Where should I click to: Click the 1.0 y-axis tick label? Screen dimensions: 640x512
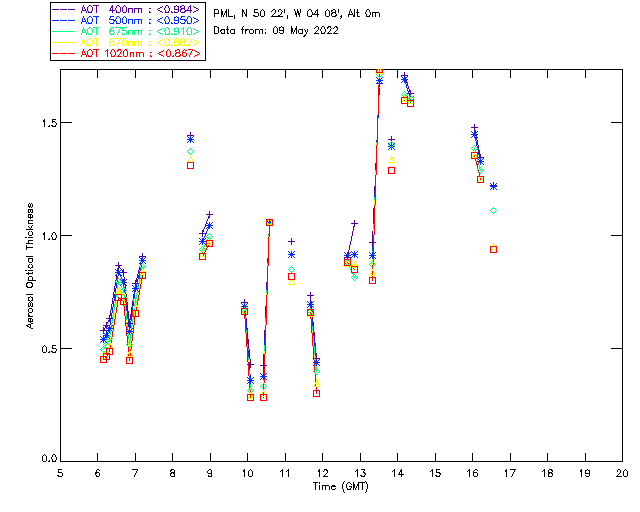50,236
